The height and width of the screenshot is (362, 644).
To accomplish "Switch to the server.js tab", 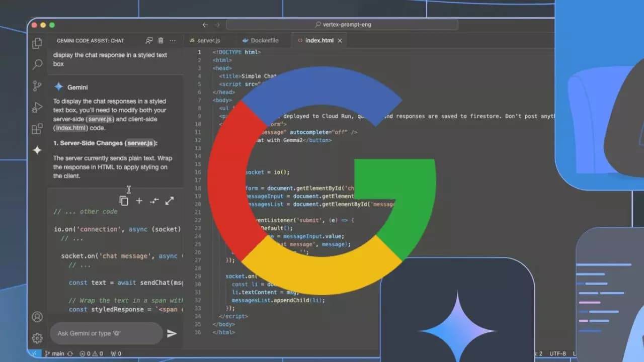I will [208, 40].
